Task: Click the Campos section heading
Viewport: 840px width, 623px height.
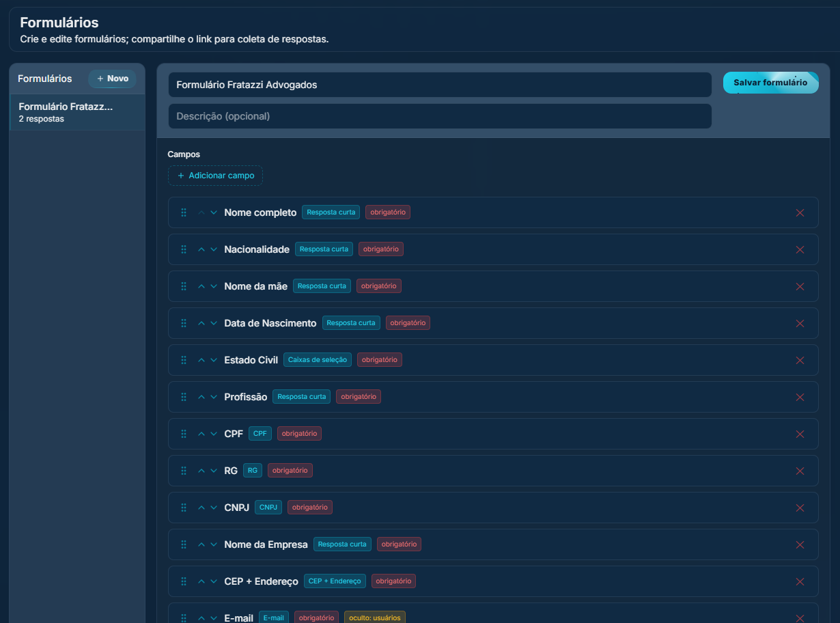Action: pos(184,154)
